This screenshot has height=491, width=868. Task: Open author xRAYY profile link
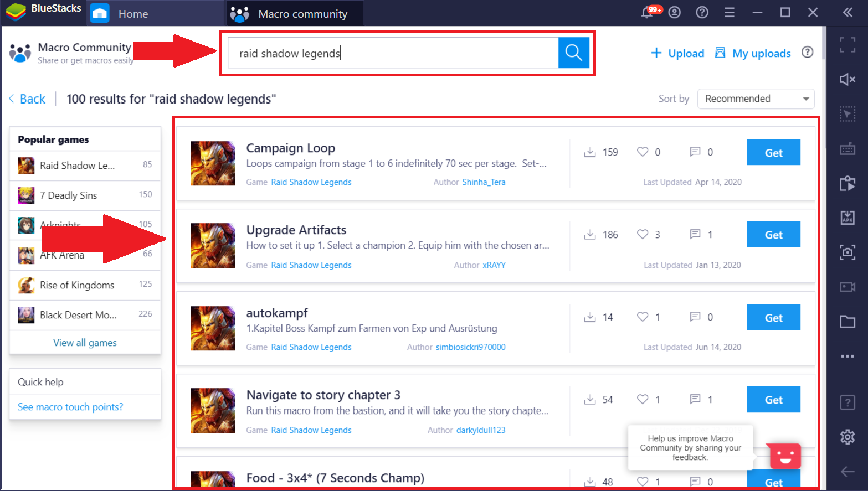pos(494,265)
